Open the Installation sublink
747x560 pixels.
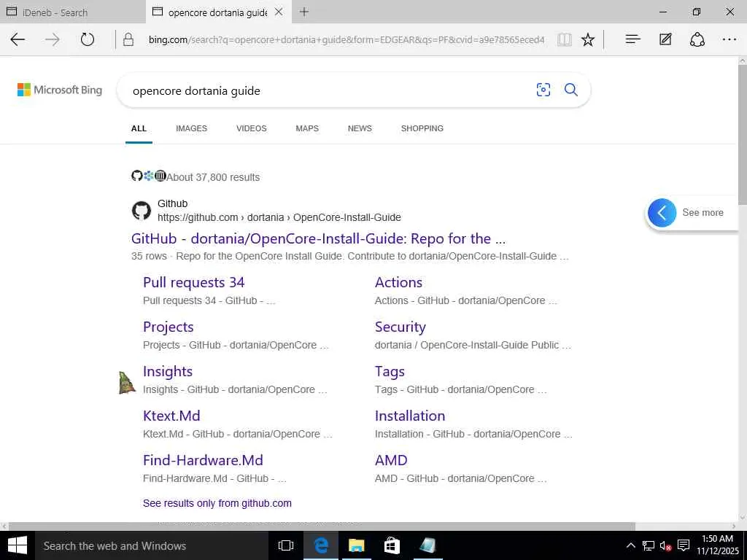pyautogui.click(x=410, y=416)
